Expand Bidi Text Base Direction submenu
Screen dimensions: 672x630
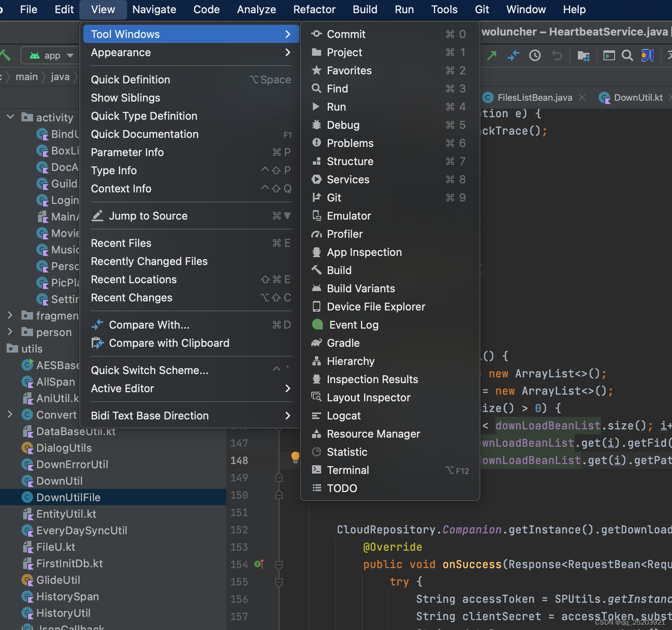point(191,416)
